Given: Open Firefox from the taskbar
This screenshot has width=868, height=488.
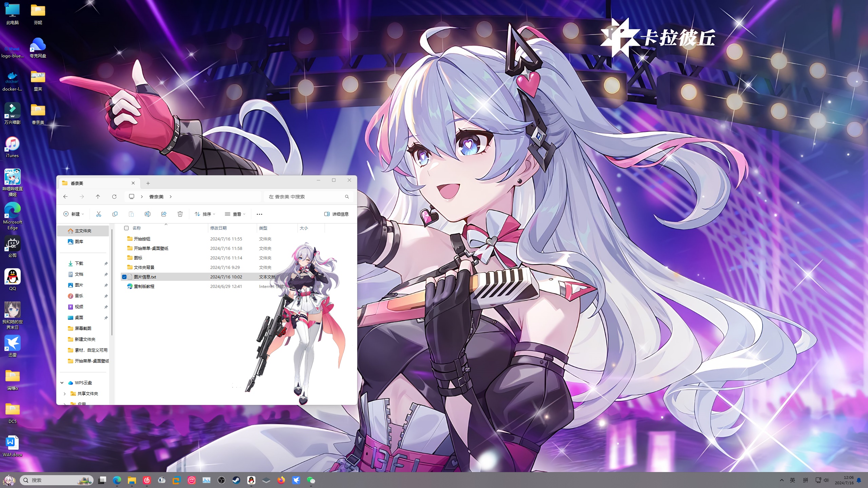Looking at the screenshot, I should point(281,480).
